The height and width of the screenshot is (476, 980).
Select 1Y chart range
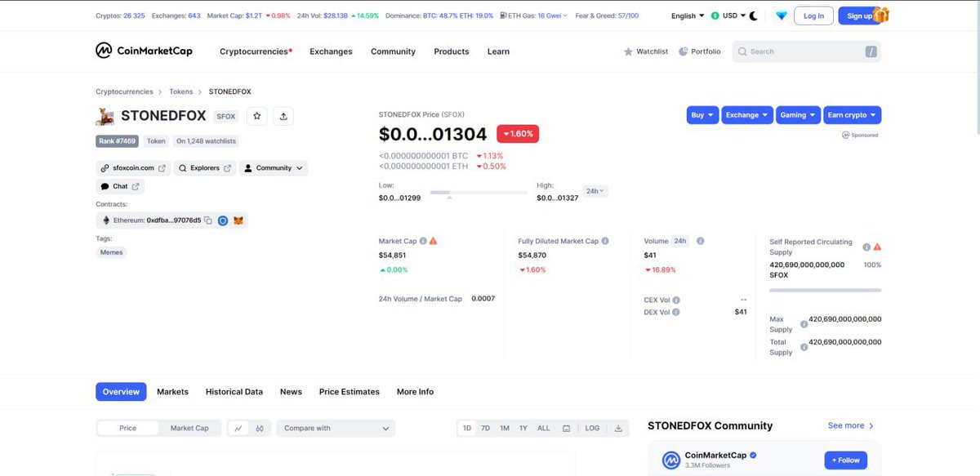(523, 428)
